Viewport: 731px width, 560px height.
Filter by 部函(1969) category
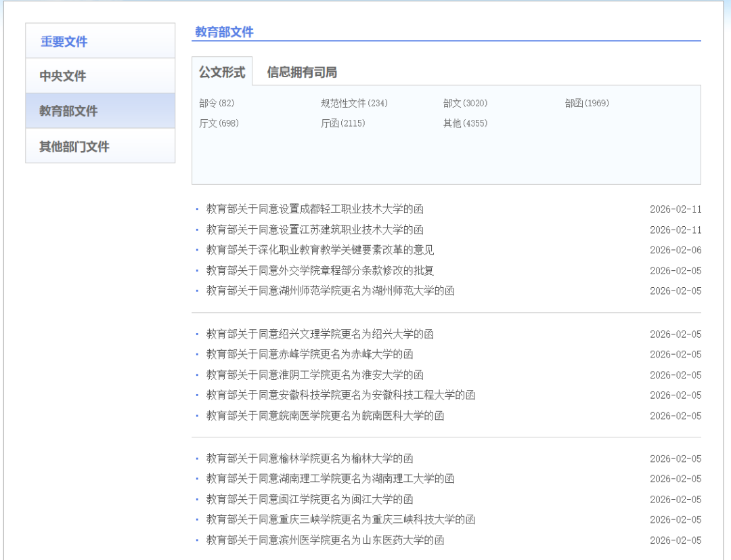coord(587,103)
